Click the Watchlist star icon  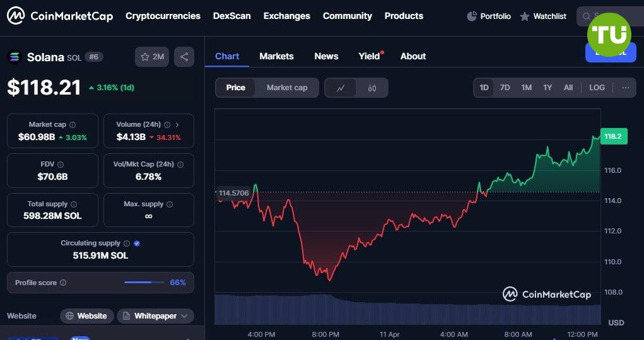coord(525,16)
